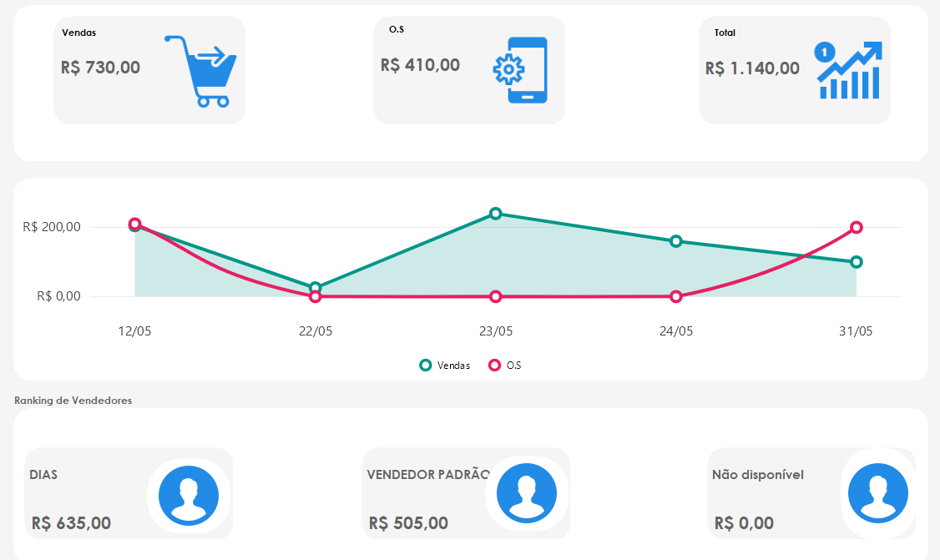
Task: Click the R$ 1.140,00 Total amount
Action: 752,68
